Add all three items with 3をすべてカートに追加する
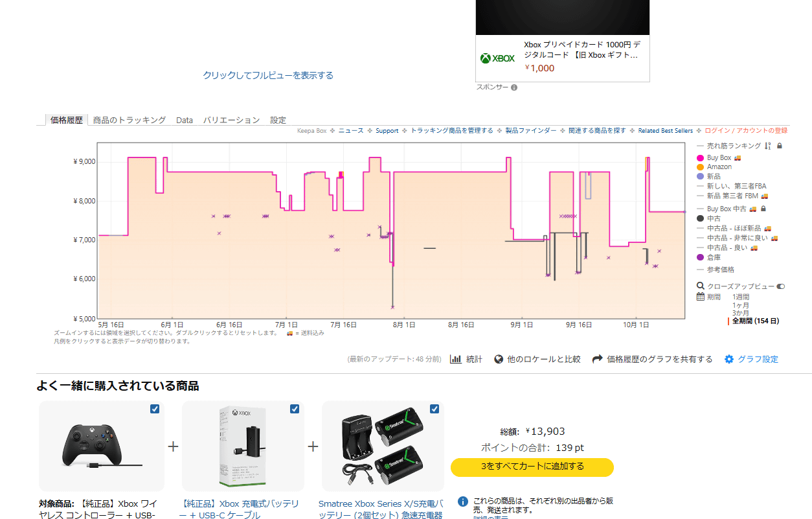Screen dimensions: 812x519 pos(532,467)
